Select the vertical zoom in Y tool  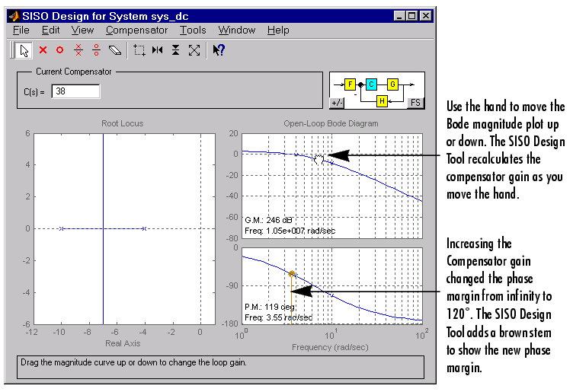176,50
